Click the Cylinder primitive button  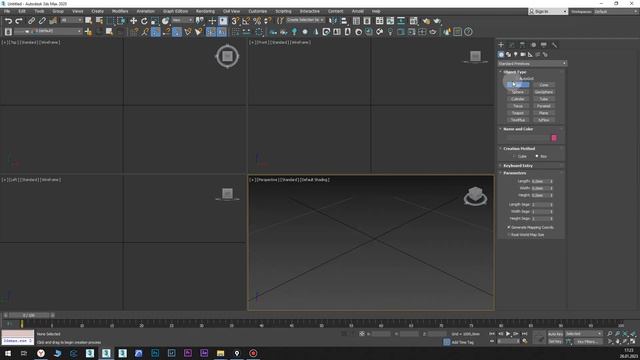tap(518, 99)
